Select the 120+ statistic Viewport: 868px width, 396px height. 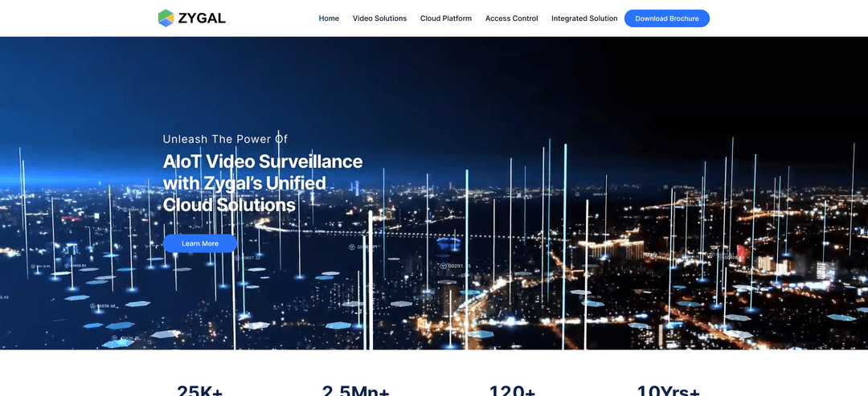512,390
